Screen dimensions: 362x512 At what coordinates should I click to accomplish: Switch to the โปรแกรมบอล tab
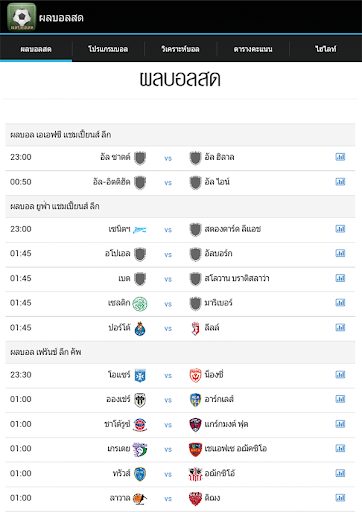[108, 49]
